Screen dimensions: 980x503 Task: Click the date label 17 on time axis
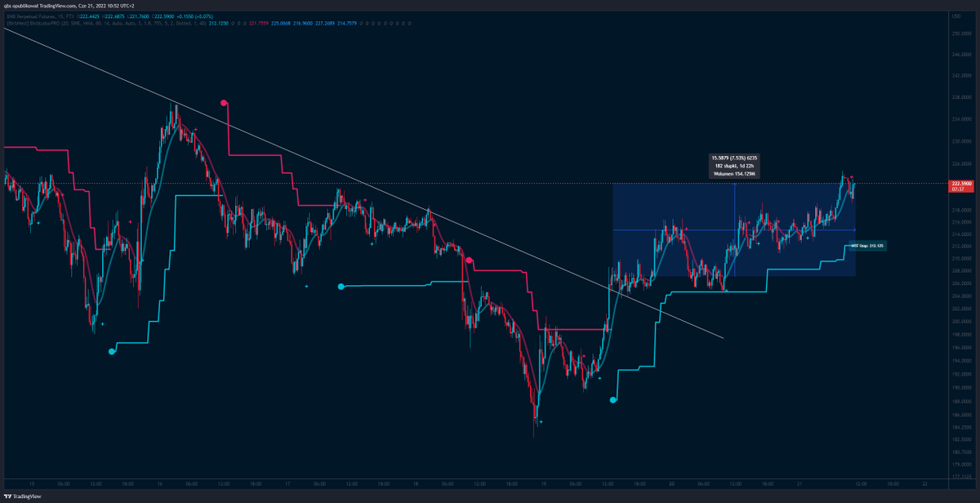[x=288, y=483]
